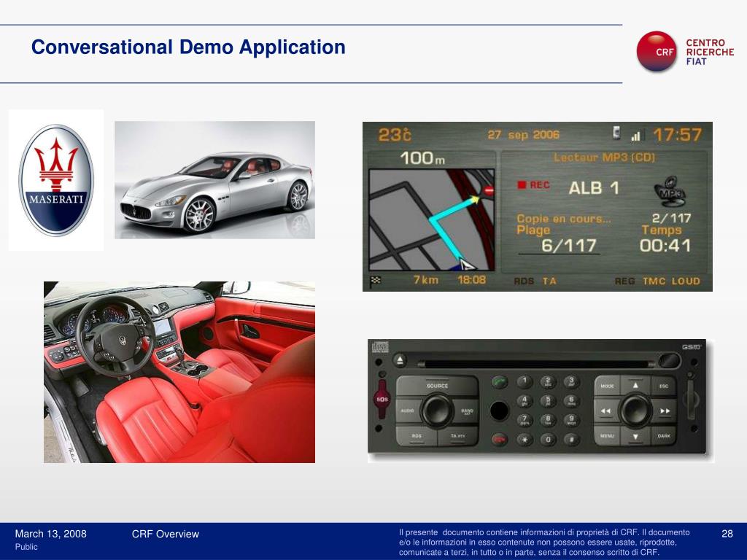Tap keypad digit 9
Screen dimensions: 747x560
point(571,419)
